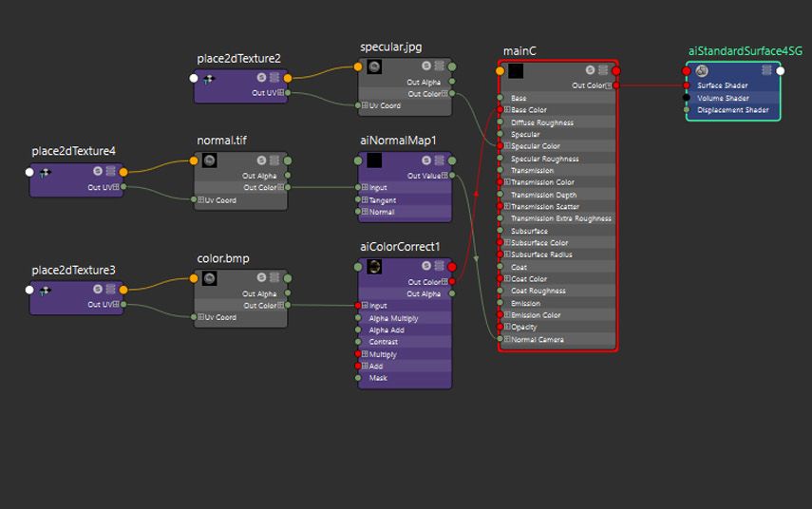The width and height of the screenshot is (812, 509).
Task: Expand the Base Color attribute on mainC
Action: pos(507,110)
